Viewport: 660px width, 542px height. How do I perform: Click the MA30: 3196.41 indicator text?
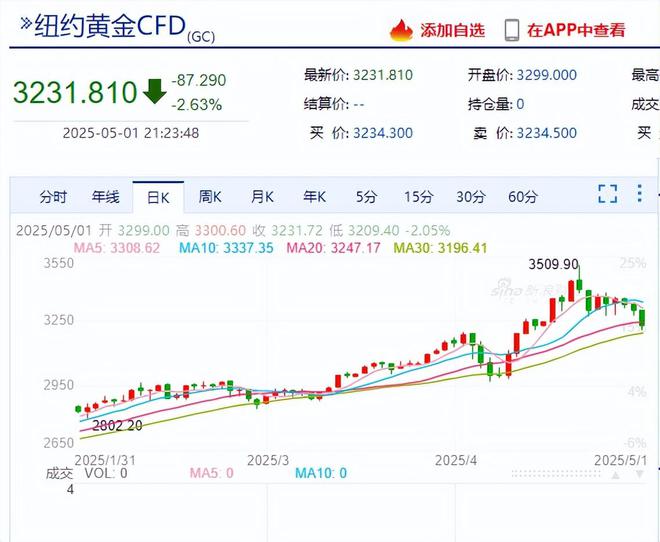(440, 247)
